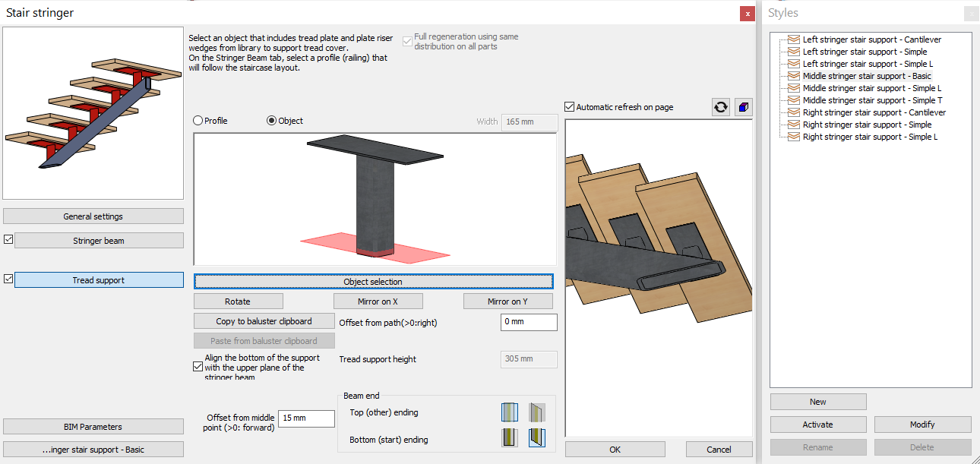The width and height of the screenshot is (980, 464).
Task: Select Left stringer stair support - Simple
Action: [865, 52]
